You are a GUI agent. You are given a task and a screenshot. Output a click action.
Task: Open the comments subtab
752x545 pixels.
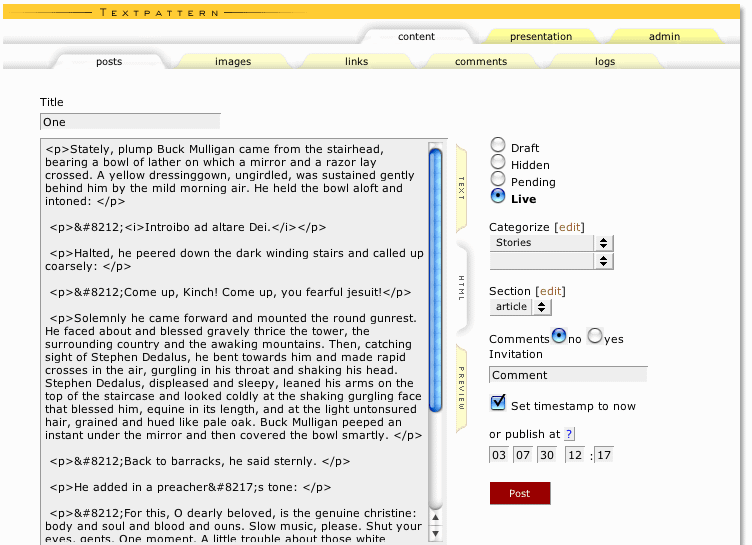pos(481,61)
